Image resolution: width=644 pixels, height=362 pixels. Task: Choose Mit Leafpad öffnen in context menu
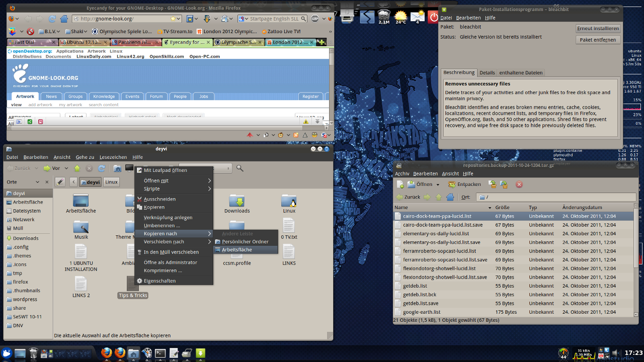174,170
